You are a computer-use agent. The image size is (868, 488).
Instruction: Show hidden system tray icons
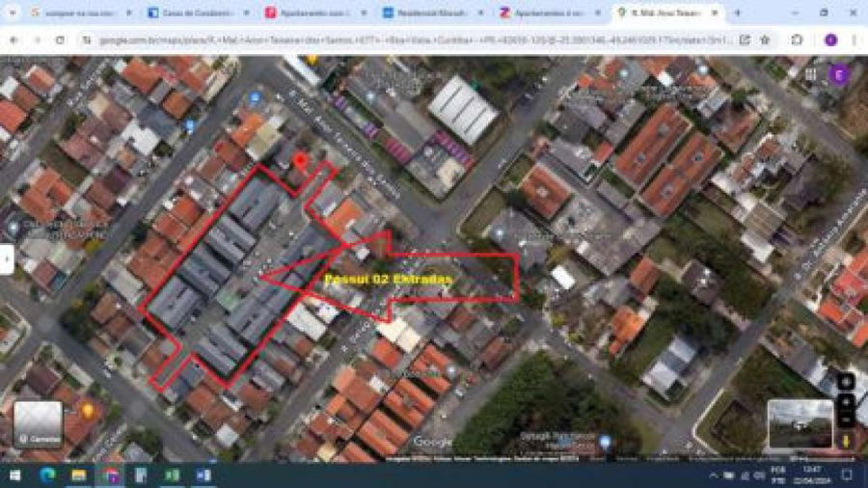coord(713,475)
